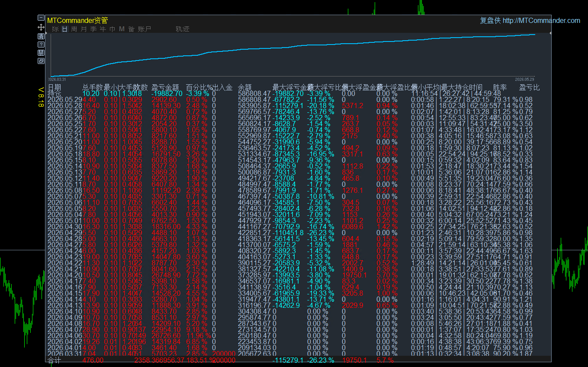The width and height of the screenshot is (588, 367).
Task: Open the 季 quarterly tab
Action: pyautogui.click(x=93, y=29)
